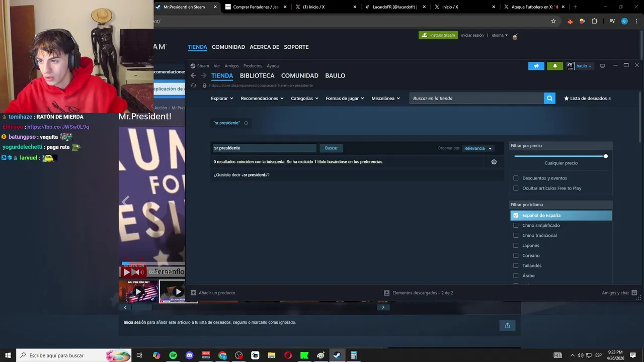644x362 pixels.
Task: Open the Amigos menu
Action: coord(231,66)
